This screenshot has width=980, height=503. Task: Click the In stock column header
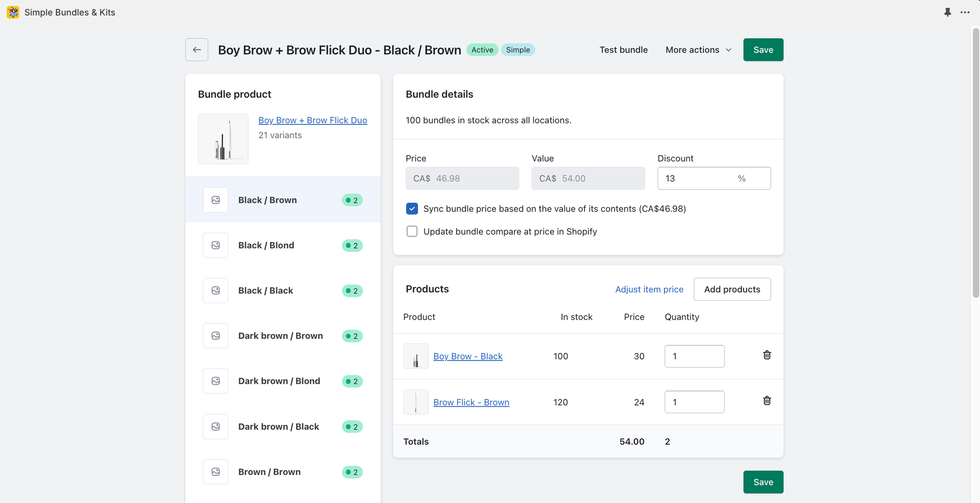[x=576, y=317]
